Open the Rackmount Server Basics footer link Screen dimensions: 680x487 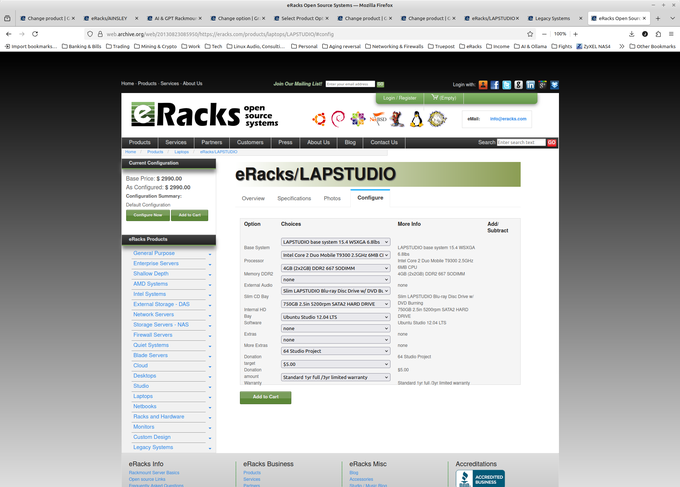(154, 473)
